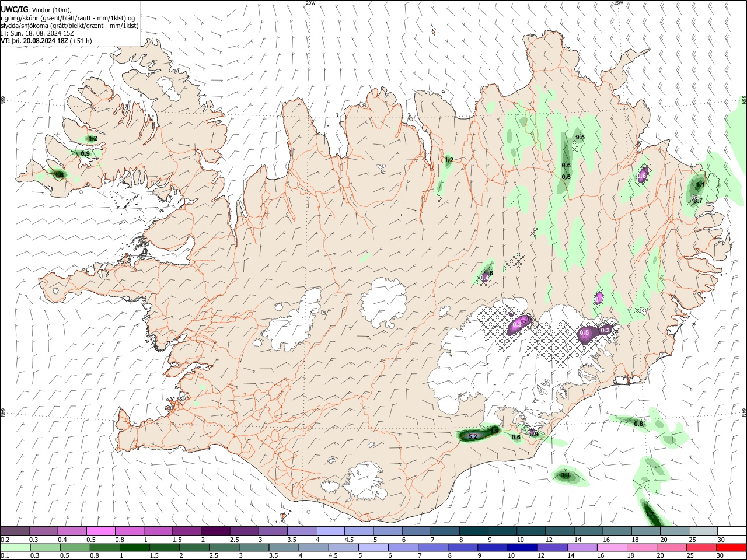Click the 0.8 value offshore southeast
Viewport: 747px width, 560px height.
(x=638, y=423)
